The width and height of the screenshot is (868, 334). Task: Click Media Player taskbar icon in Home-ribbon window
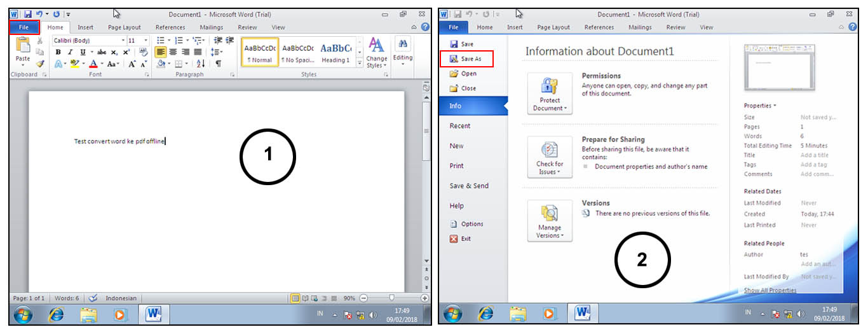click(x=120, y=314)
